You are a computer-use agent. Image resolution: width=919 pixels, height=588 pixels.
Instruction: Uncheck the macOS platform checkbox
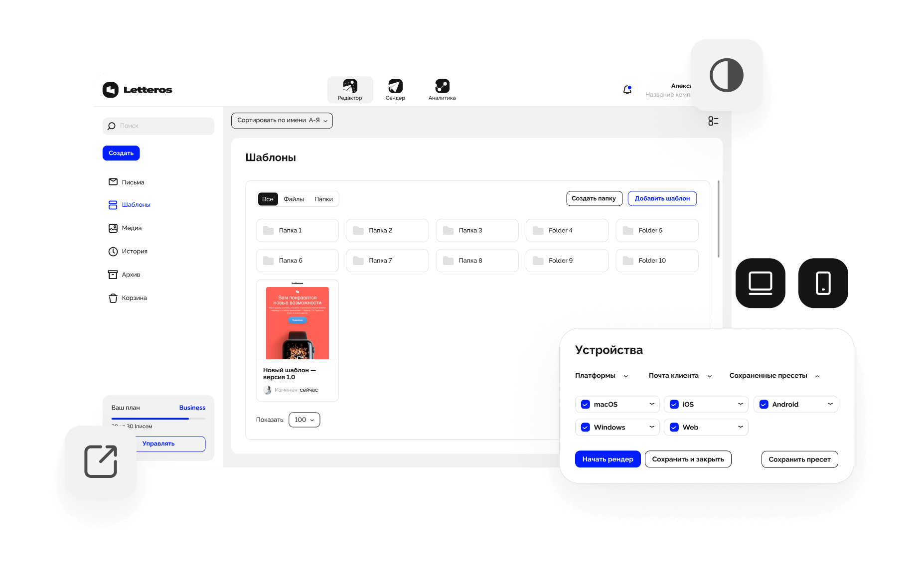(x=586, y=404)
